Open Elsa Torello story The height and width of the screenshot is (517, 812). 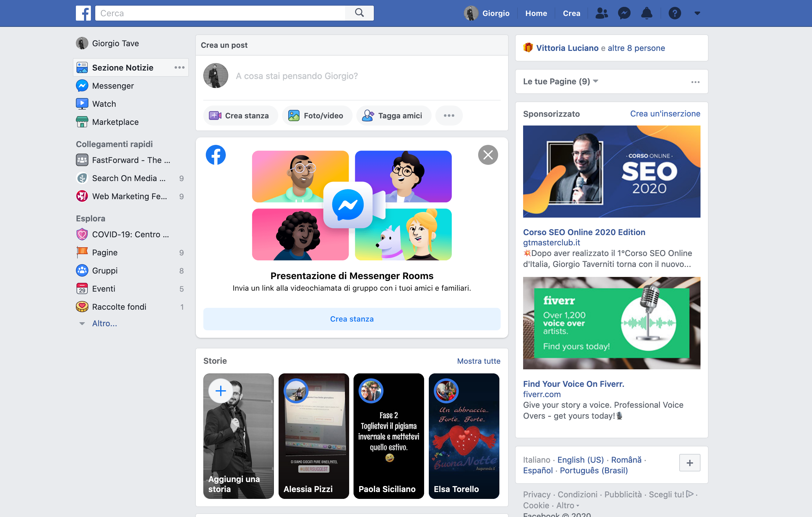tap(464, 436)
